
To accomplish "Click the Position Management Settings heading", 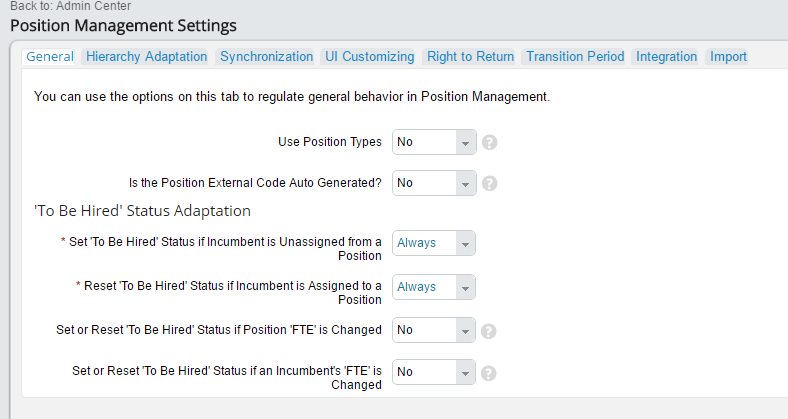I will (x=123, y=26).
